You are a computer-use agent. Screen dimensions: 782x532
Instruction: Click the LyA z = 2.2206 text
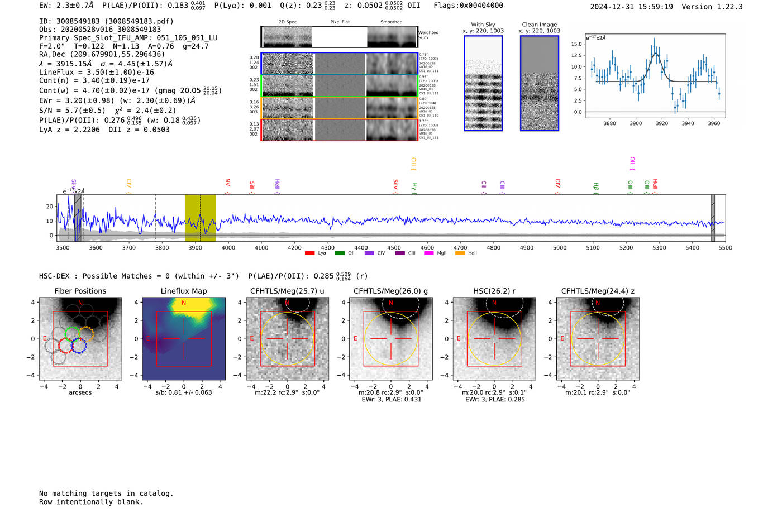point(69,130)
